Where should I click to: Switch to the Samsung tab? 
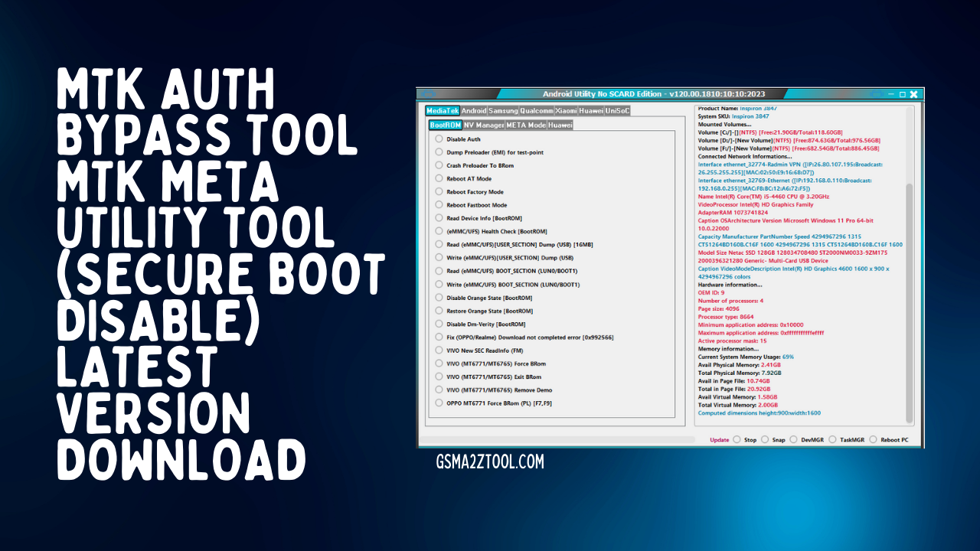tap(501, 110)
